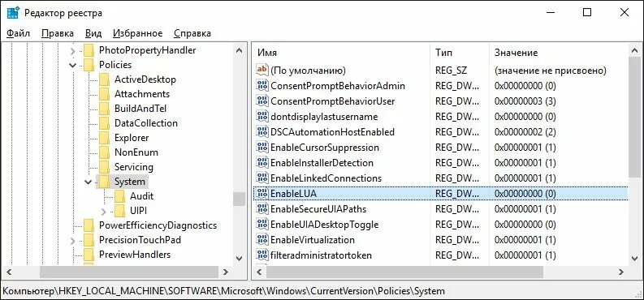Collapse the System key node
644x300 pixels.
coord(88,182)
